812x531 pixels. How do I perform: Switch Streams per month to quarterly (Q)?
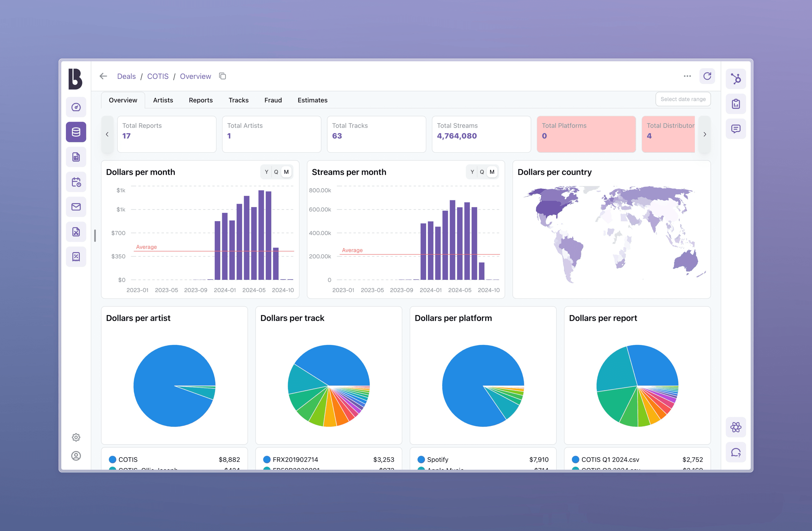tap(482, 172)
